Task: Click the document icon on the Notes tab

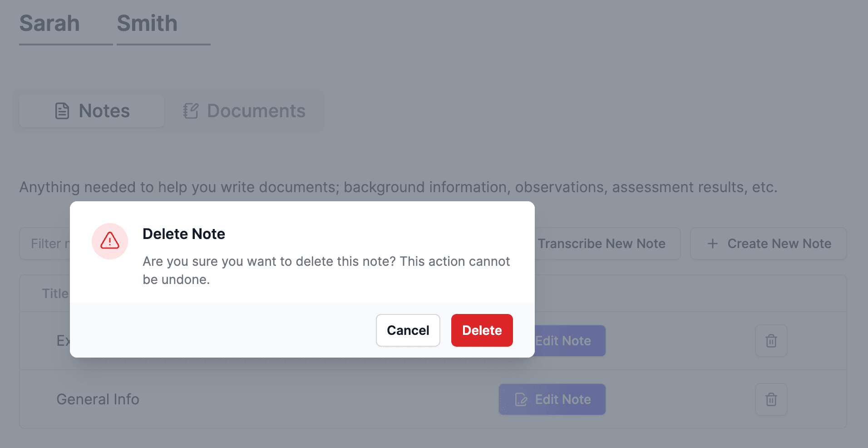Action: coord(62,110)
